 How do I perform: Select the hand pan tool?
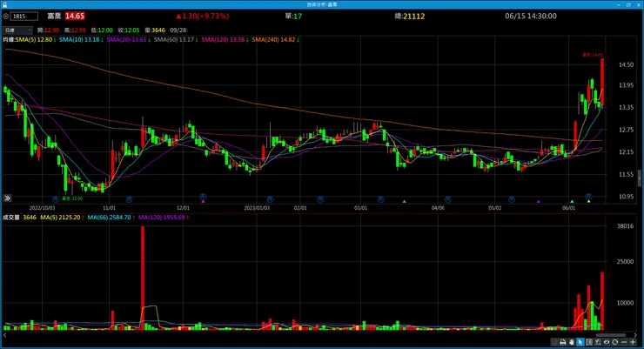point(571,342)
